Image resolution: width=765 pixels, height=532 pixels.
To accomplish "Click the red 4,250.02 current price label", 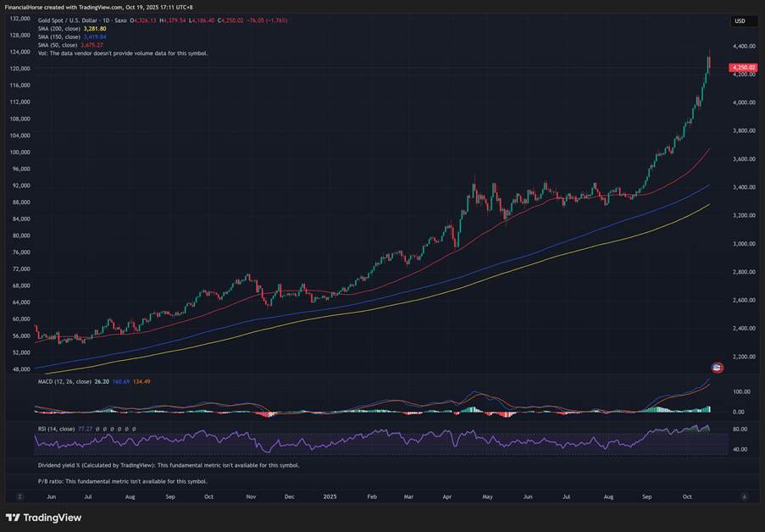I will 742,67.
